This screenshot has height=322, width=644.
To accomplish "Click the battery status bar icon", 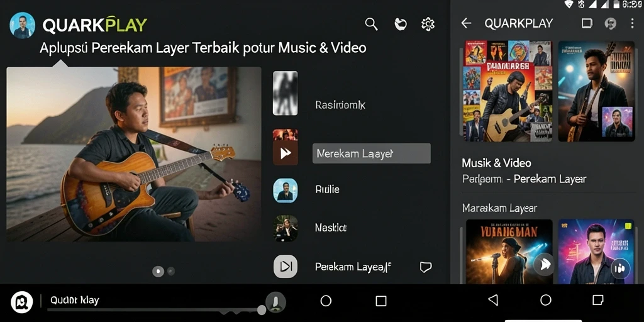I will (616, 4).
